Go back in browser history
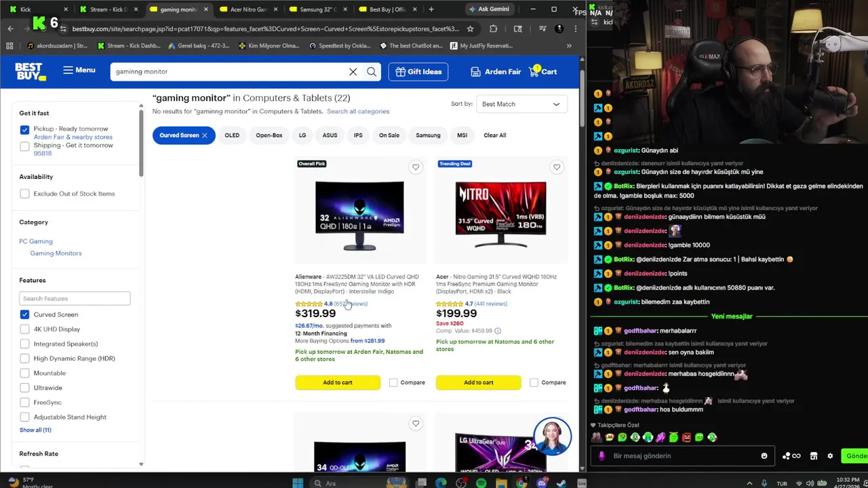868x488 pixels. pyautogui.click(x=10, y=28)
